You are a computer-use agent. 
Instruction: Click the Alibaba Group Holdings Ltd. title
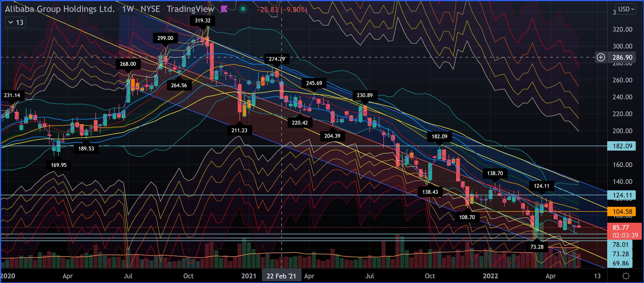tap(60, 9)
